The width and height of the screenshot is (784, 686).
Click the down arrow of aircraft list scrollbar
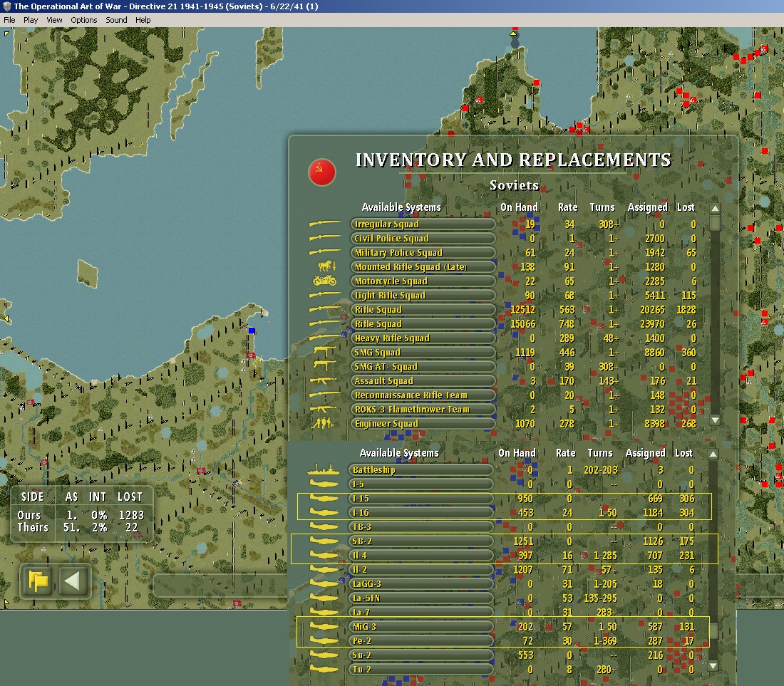[713, 666]
